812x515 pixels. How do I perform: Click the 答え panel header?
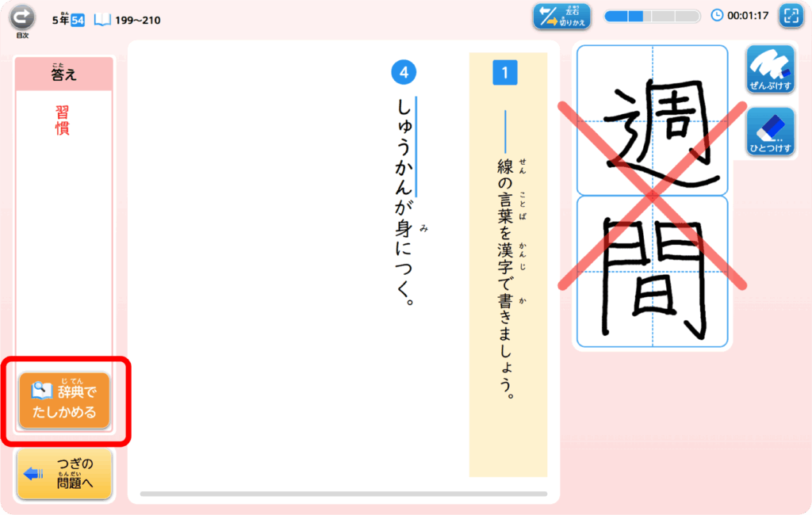click(64, 74)
